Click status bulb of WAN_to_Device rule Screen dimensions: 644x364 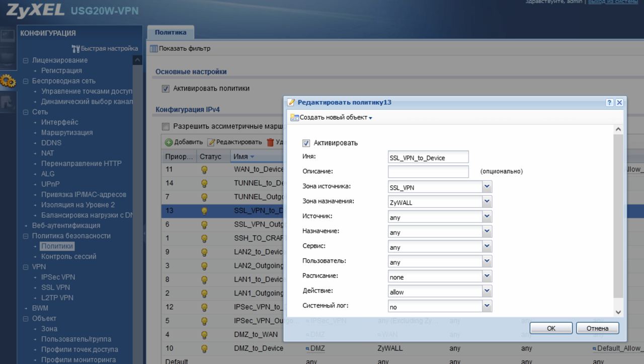[x=204, y=170]
